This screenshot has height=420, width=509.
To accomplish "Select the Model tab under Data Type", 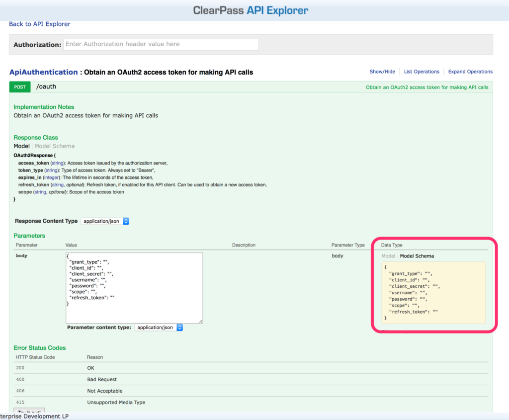I will tap(388, 256).
